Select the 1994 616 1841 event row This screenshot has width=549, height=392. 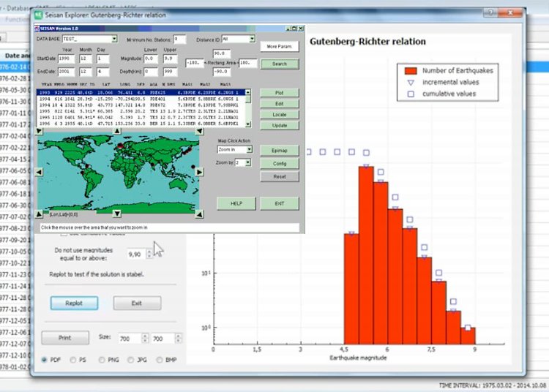coord(141,99)
